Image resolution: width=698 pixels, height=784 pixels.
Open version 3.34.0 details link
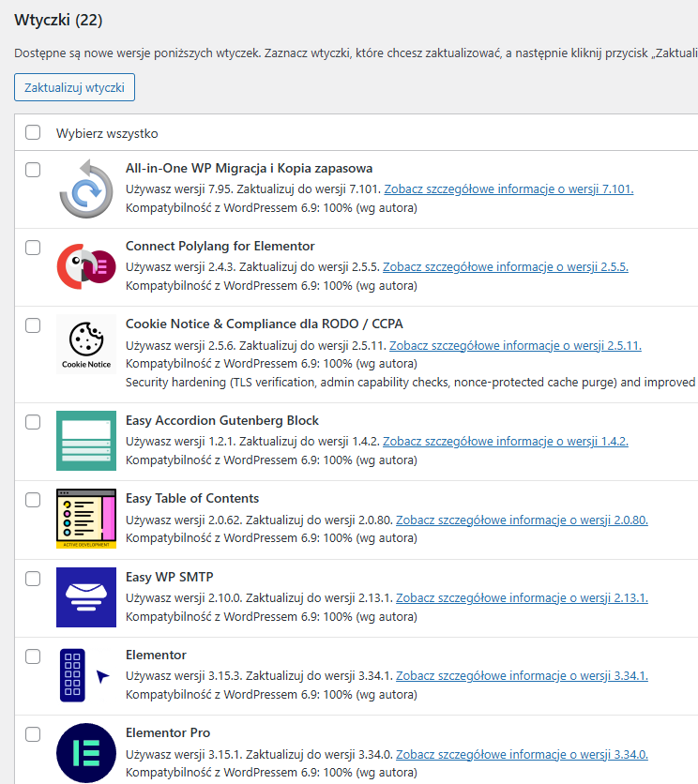pos(522,755)
